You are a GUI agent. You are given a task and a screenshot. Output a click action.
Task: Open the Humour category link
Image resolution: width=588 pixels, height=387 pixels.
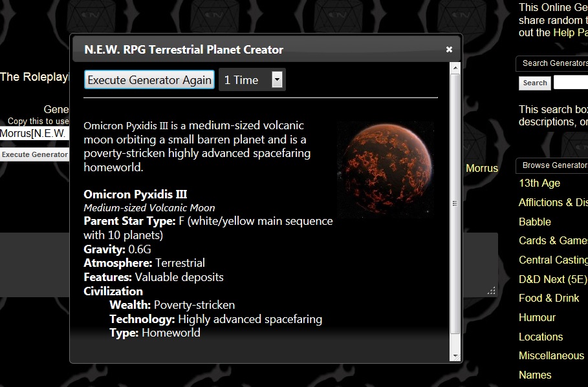(537, 318)
